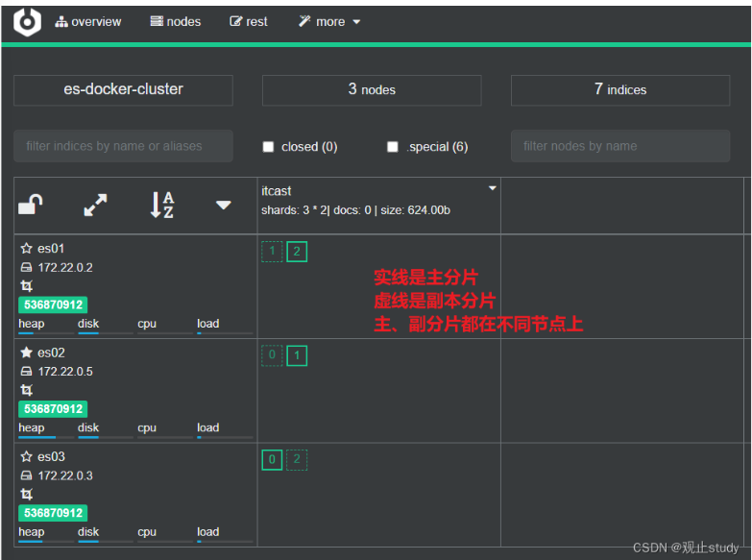Click the es02 disk drive icon
This screenshot has width=752, height=560.
(26, 372)
